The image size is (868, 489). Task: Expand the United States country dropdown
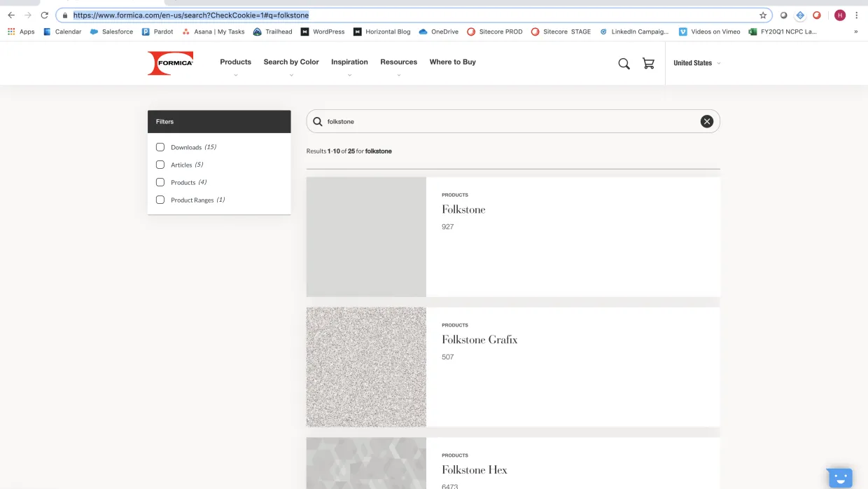point(696,63)
